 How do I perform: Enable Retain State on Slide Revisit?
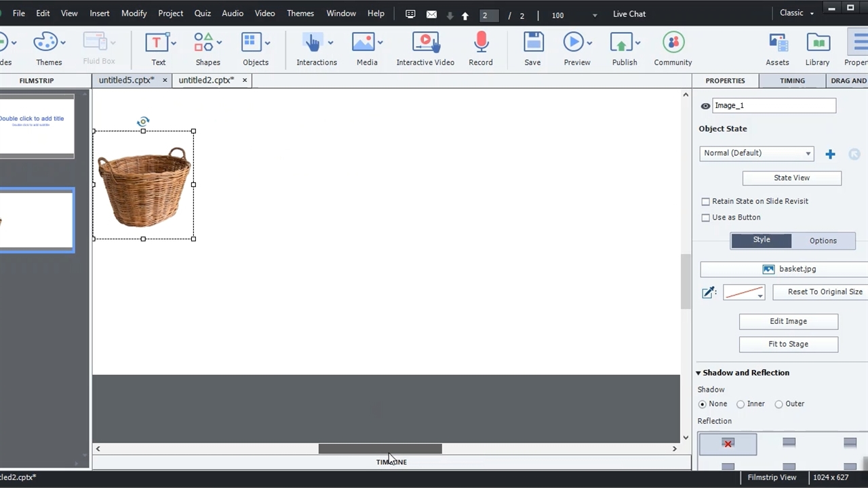pyautogui.click(x=706, y=201)
